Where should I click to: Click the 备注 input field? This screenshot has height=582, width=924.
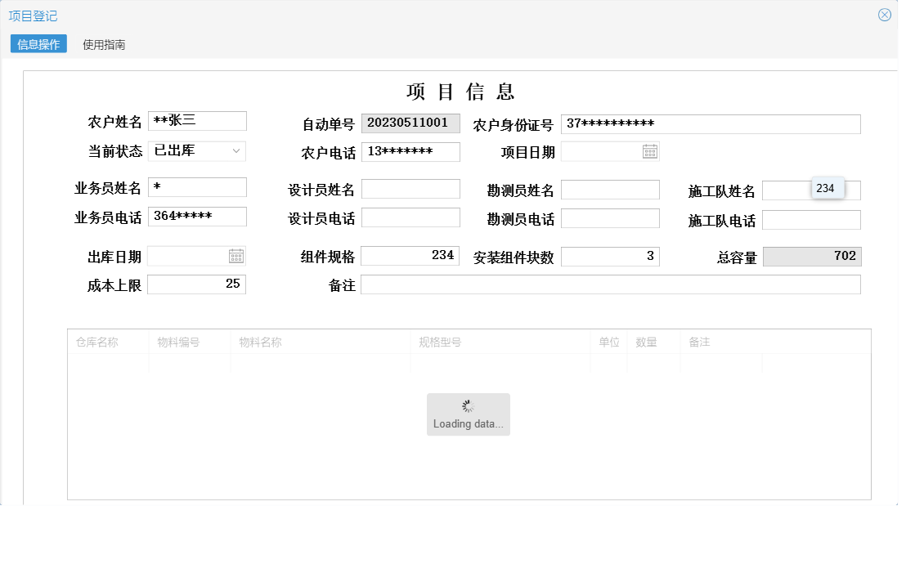pyautogui.click(x=613, y=285)
